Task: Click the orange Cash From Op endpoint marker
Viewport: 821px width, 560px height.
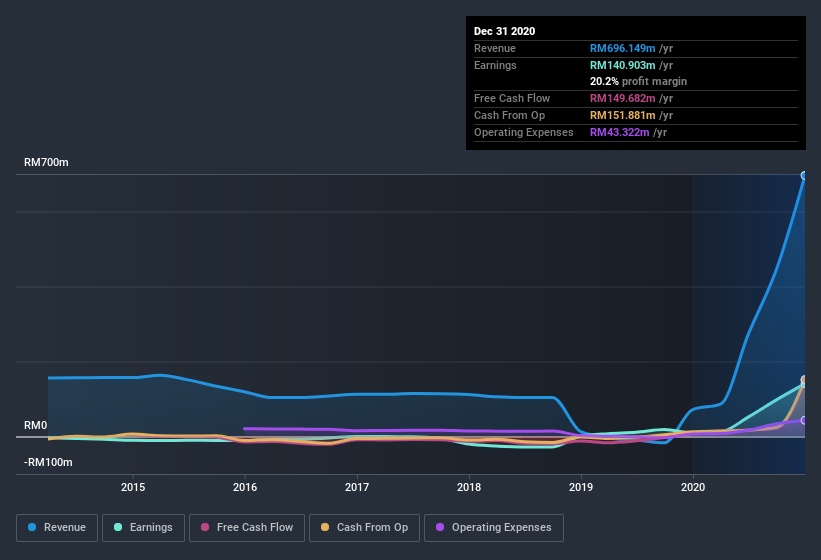Action: [x=804, y=380]
